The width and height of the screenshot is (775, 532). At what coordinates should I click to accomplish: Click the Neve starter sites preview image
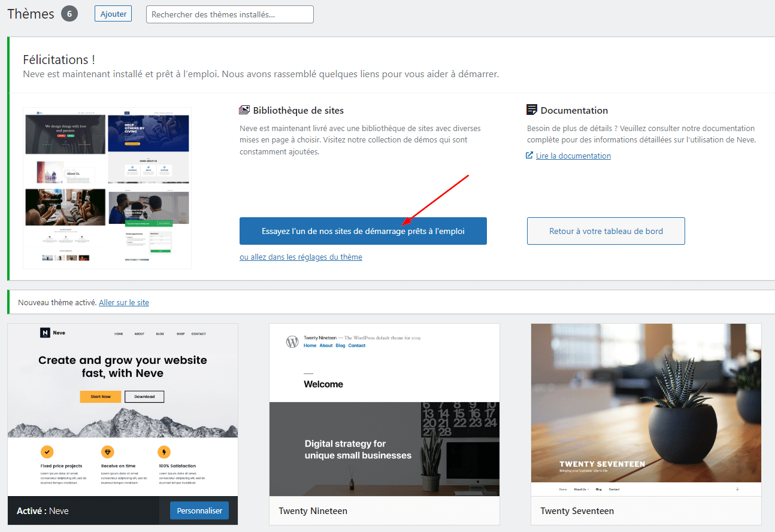click(x=107, y=188)
